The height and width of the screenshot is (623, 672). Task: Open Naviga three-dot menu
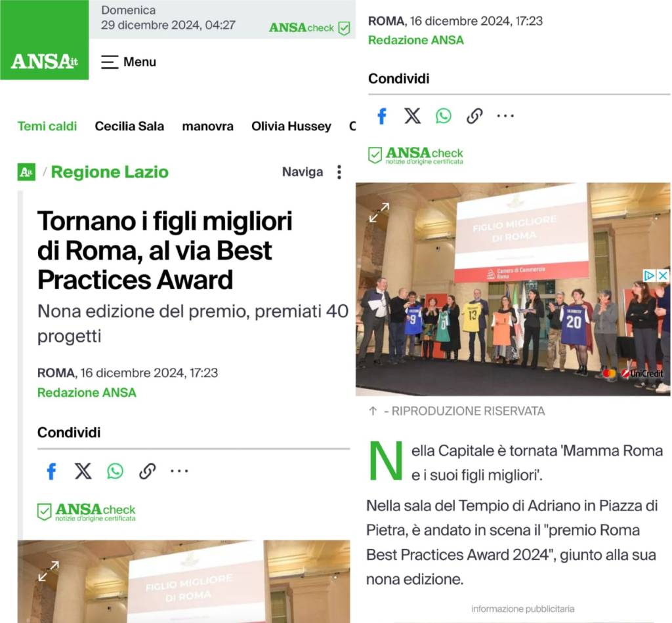point(339,172)
